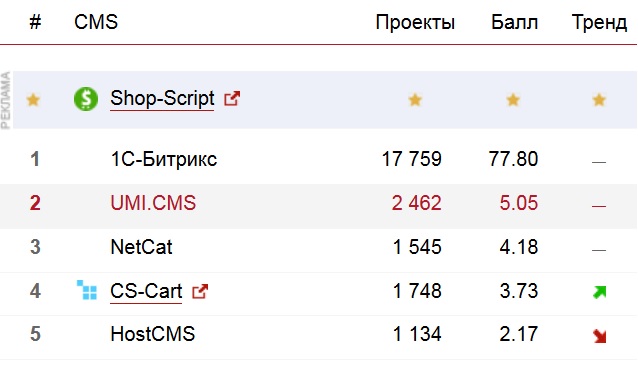Click the gold star in the Shop-Script rank column
Image resolution: width=638 pixels, height=374 pixels.
pyautogui.click(x=33, y=99)
